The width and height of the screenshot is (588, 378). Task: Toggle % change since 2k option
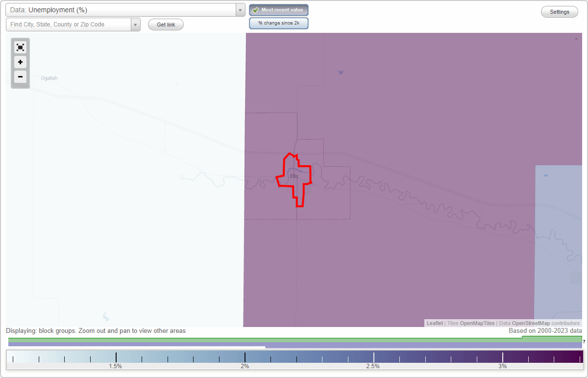tap(279, 23)
